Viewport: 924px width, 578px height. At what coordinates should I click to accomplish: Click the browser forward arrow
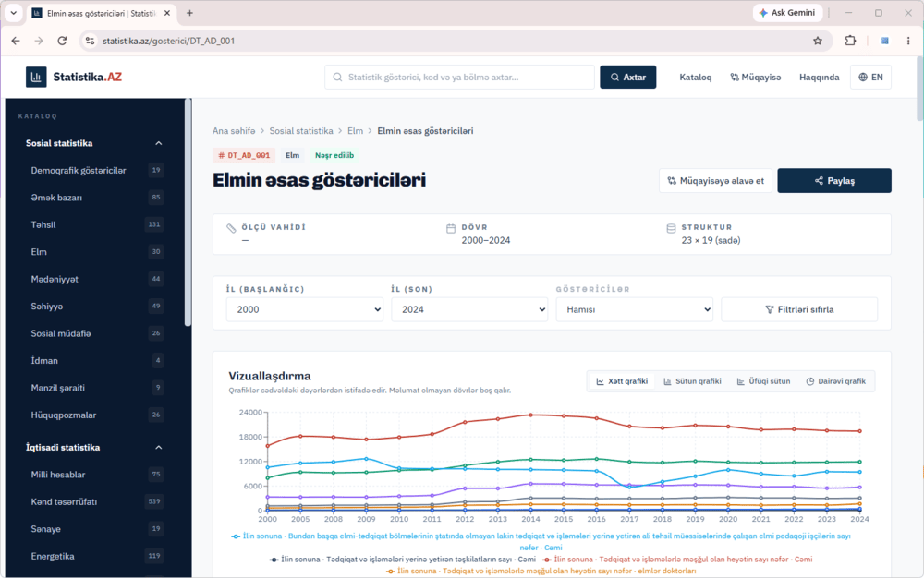39,41
